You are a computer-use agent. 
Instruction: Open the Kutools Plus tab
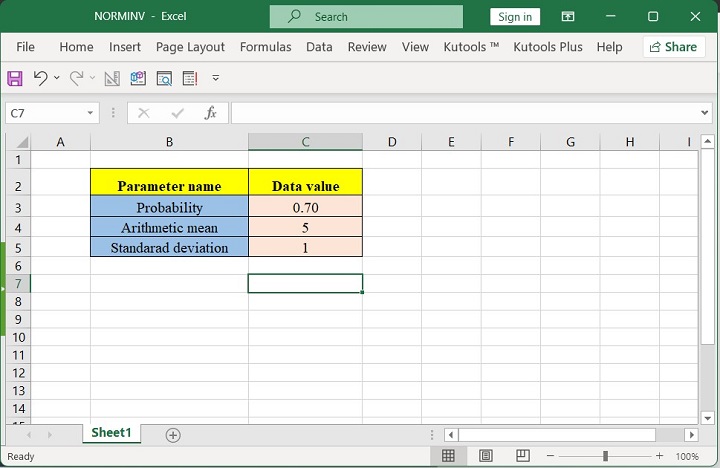pyautogui.click(x=548, y=47)
